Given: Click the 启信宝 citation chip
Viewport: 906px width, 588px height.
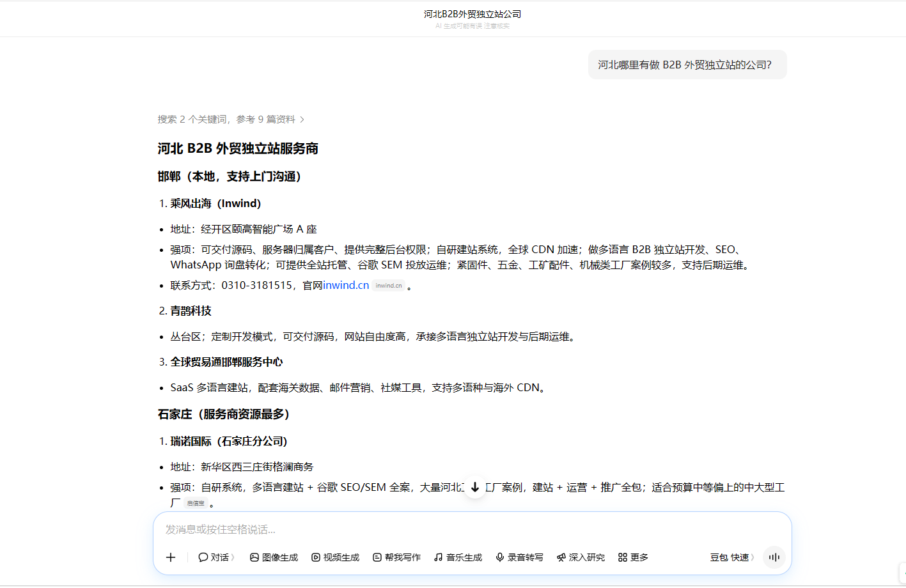Looking at the screenshot, I should point(196,503).
